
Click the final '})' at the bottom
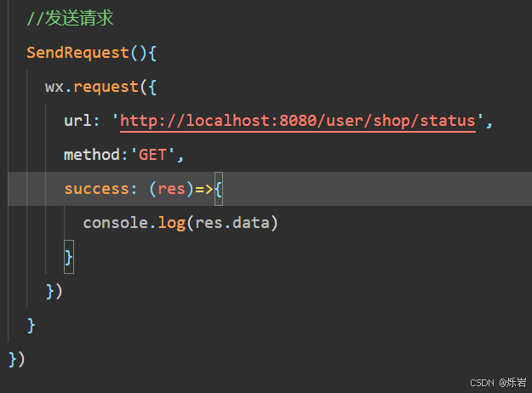pyautogui.click(x=17, y=360)
